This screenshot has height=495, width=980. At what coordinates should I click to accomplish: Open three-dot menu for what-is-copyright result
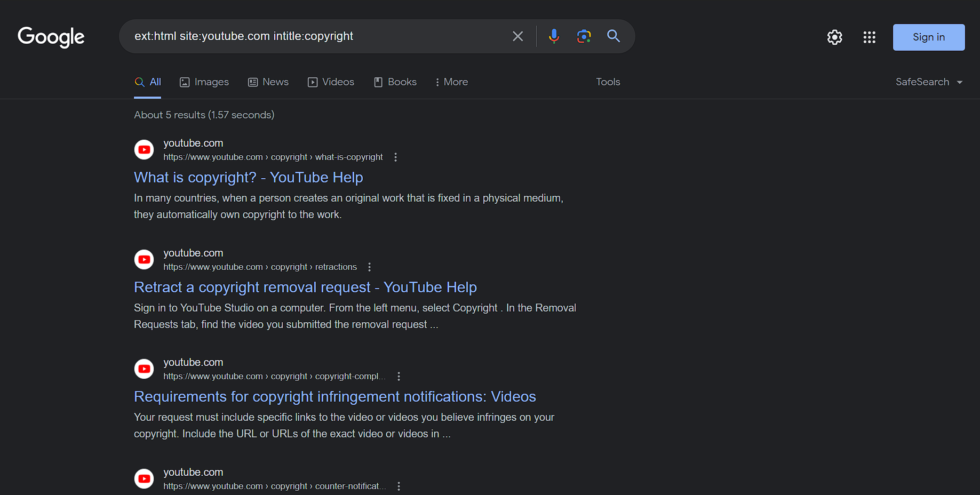[395, 157]
